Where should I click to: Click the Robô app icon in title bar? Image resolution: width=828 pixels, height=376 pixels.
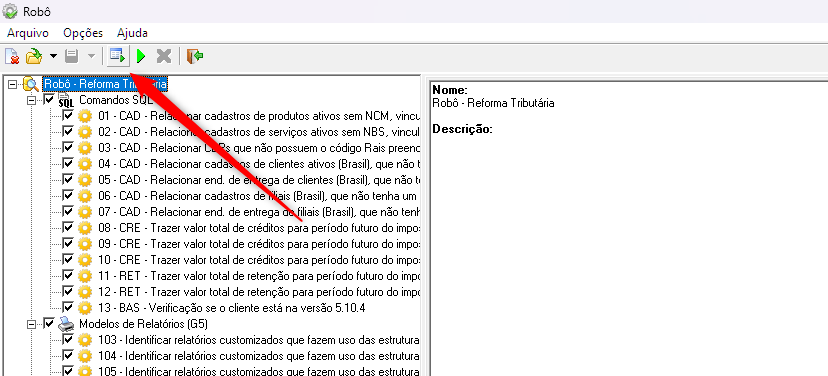[10, 11]
